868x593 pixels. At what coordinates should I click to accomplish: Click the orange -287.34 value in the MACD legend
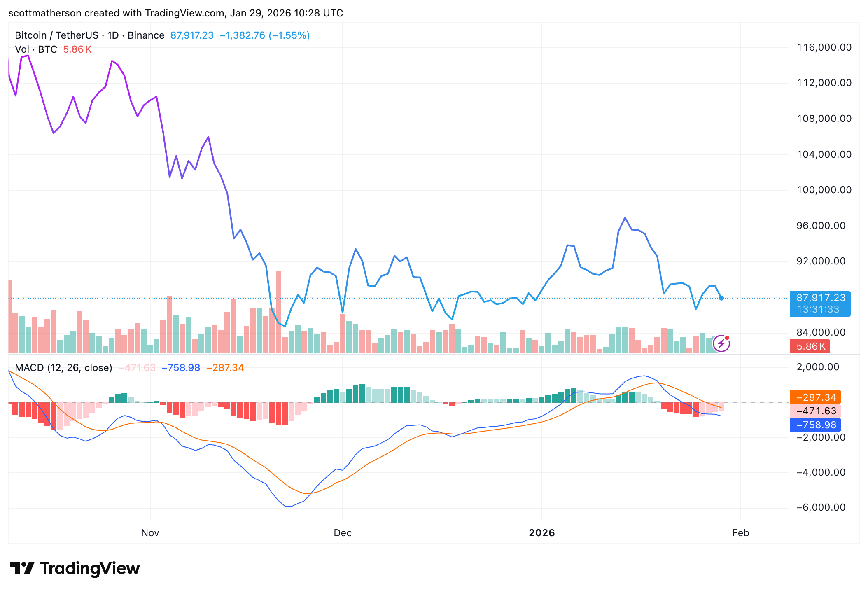225,368
